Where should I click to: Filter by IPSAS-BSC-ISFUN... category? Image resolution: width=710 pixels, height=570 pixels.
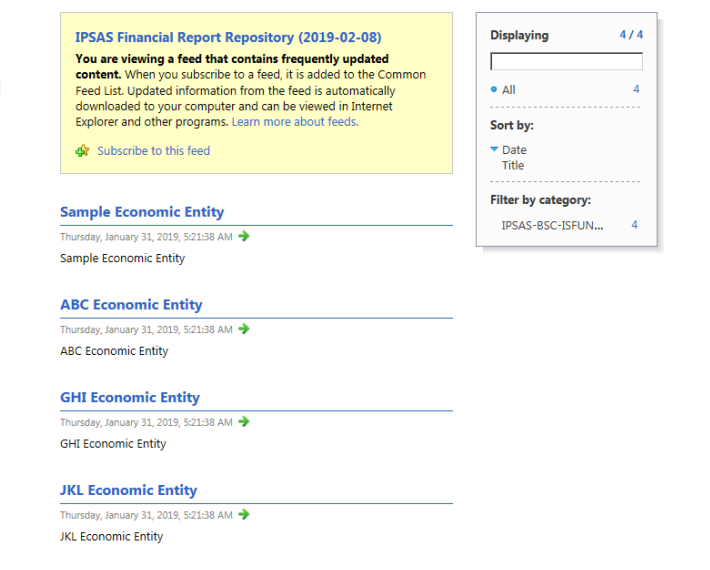pos(552,225)
